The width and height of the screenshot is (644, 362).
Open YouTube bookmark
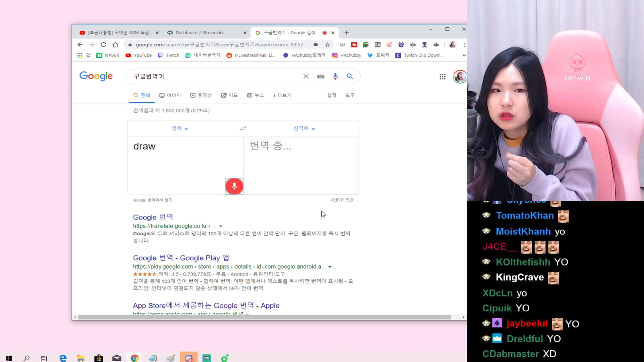coord(138,56)
